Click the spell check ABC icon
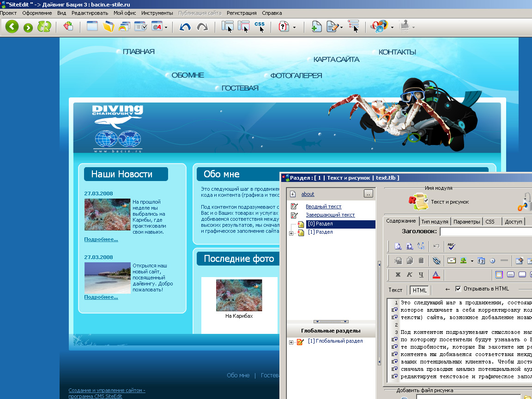The width and height of the screenshot is (532, 399). click(x=451, y=246)
